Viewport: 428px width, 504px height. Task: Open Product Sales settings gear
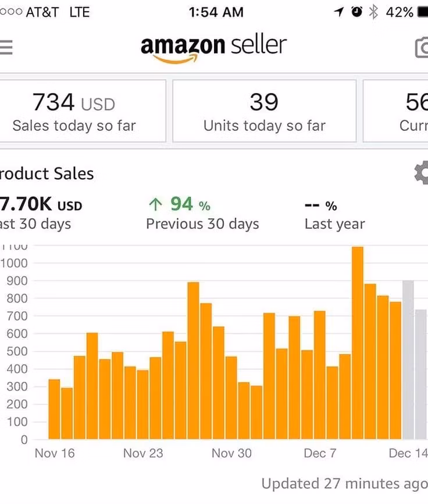(x=422, y=173)
